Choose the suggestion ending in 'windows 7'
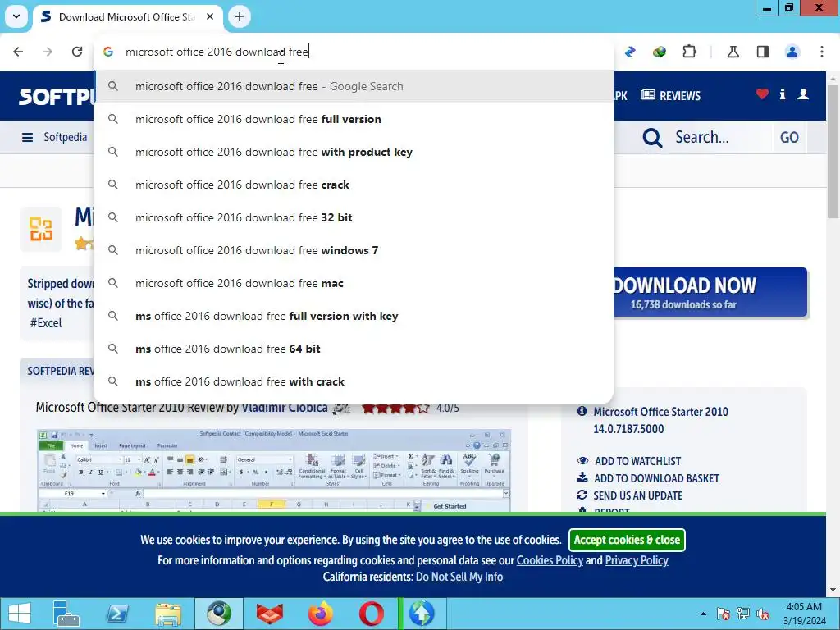The image size is (840, 630). (354, 250)
